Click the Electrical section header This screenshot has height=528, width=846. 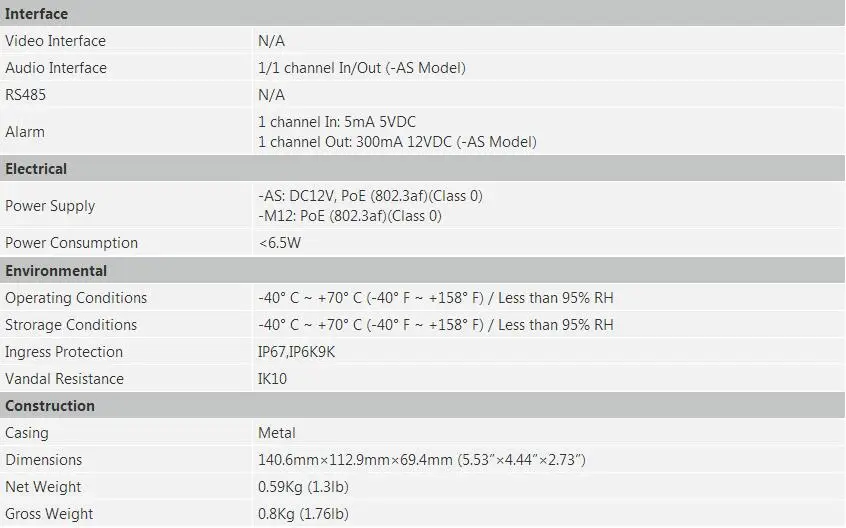pyautogui.click(x=36, y=169)
